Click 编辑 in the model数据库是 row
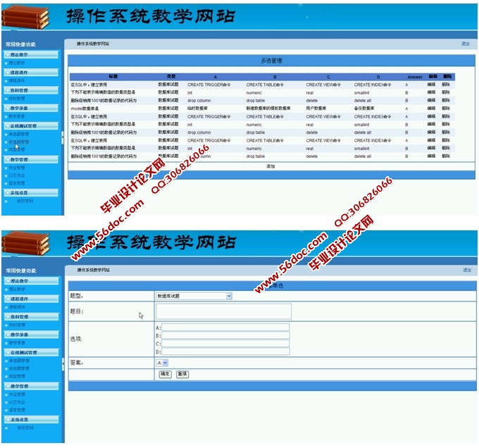 [x=431, y=108]
